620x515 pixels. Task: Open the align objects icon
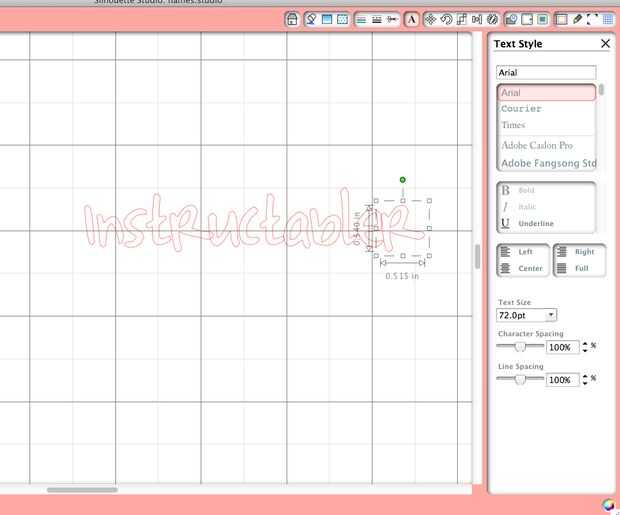point(477,19)
